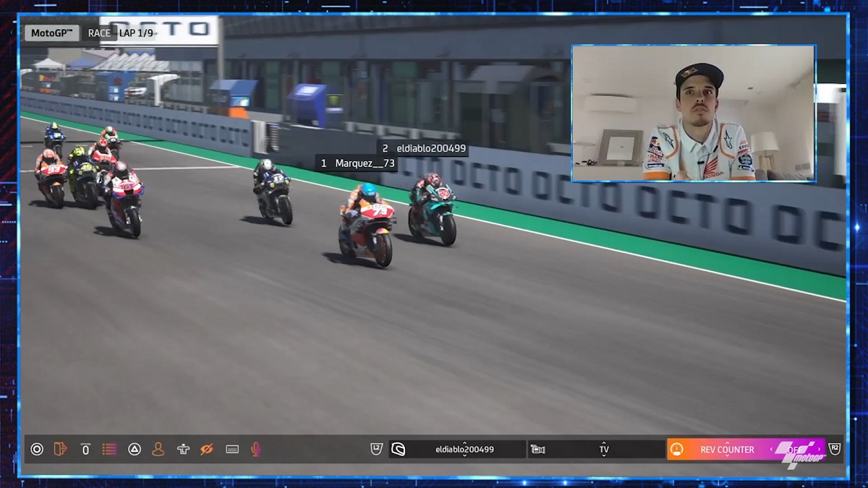Click the helmet icon beside rider name

(398, 449)
